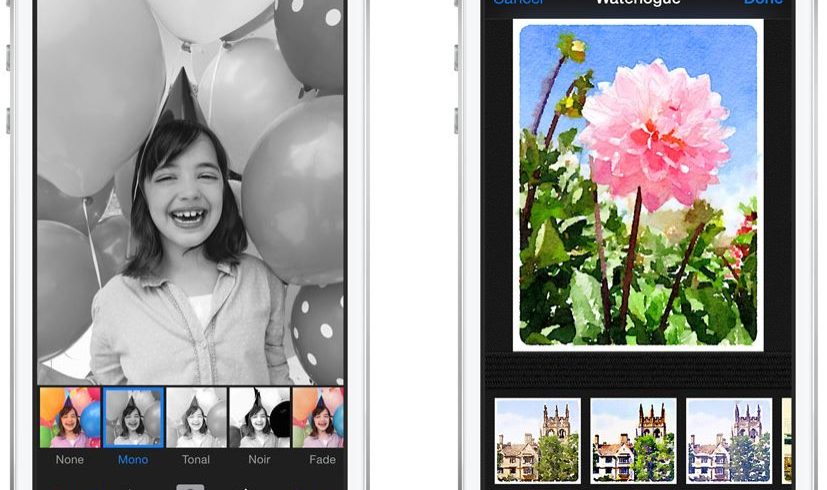This screenshot has height=490, width=827.
Task: Select the Fade filter thumbnail
Action: point(318,417)
